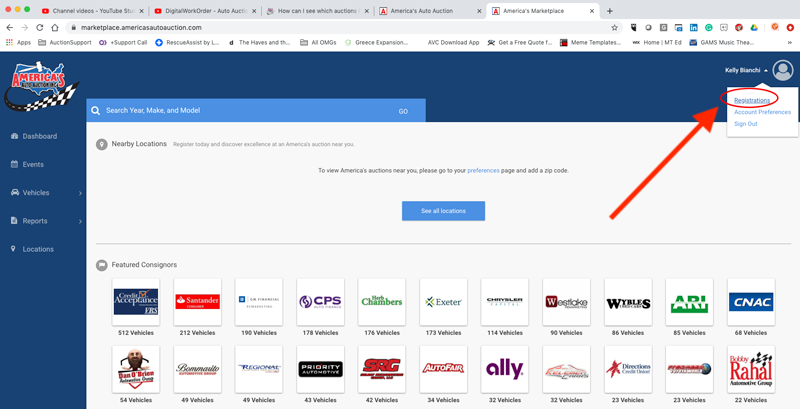This screenshot has height=409, width=800.
Task: Open the AVC Download App bookmark
Action: point(454,43)
